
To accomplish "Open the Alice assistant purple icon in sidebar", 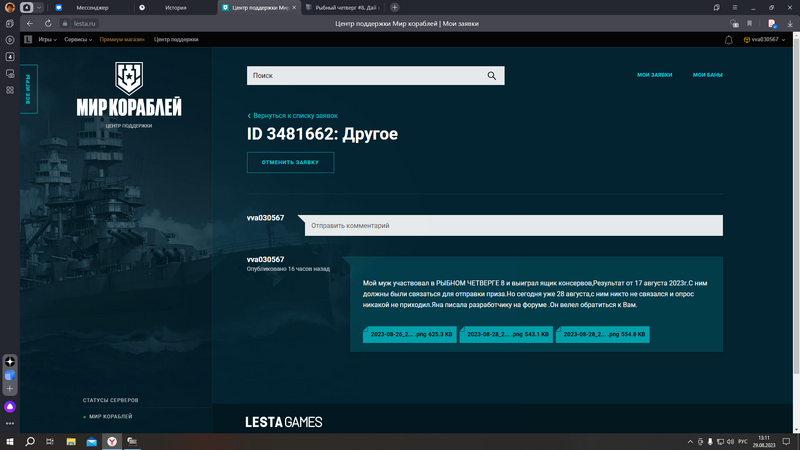I will [10, 407].
